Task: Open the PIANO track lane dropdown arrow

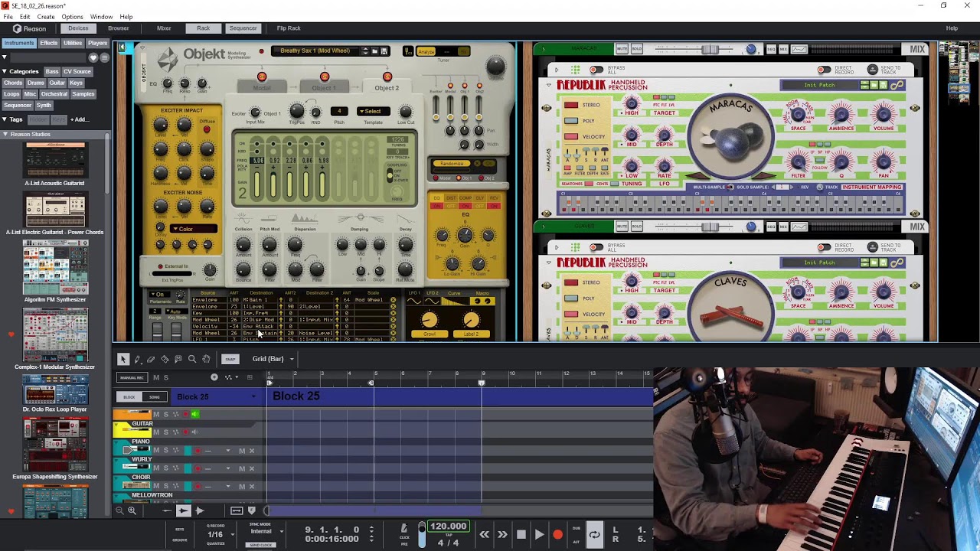Action: click(x=227, y=450)
